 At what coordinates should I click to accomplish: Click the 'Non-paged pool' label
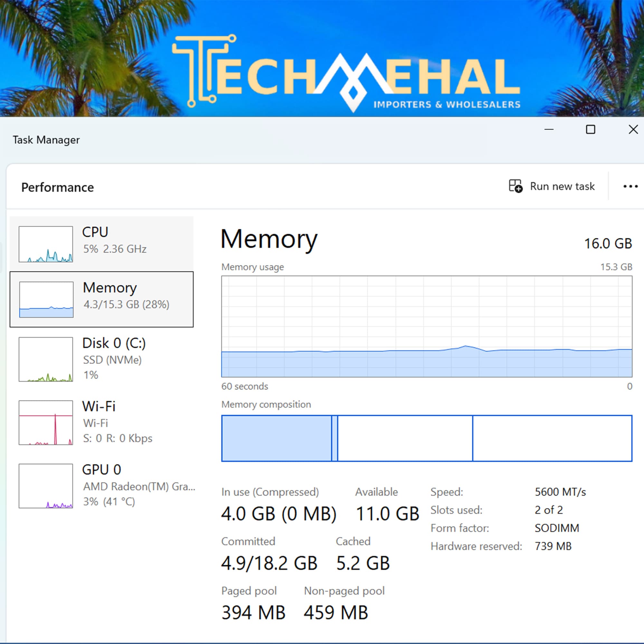(x=344, y=591)
